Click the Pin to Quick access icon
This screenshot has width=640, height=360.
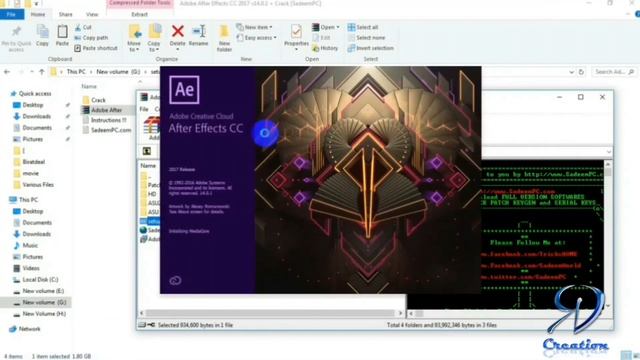coord(16,32)
